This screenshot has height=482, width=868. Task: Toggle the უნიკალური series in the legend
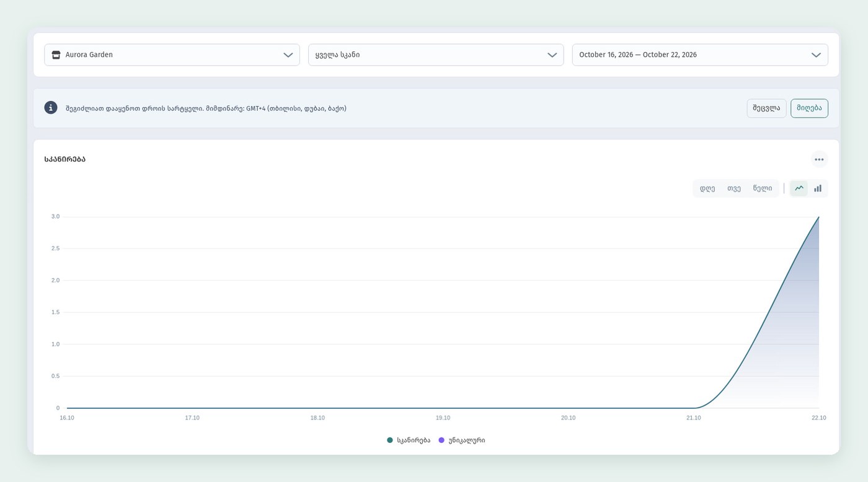click(x=462, y=440)
